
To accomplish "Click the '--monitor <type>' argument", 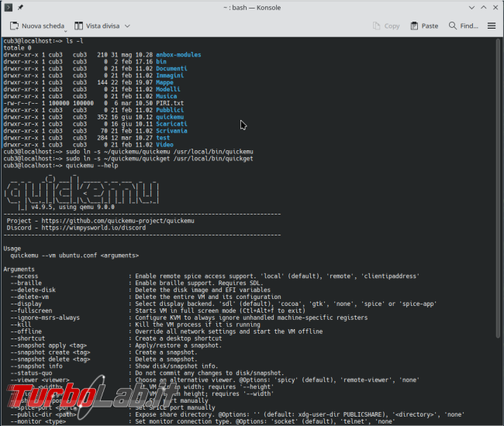I will 38,421.
